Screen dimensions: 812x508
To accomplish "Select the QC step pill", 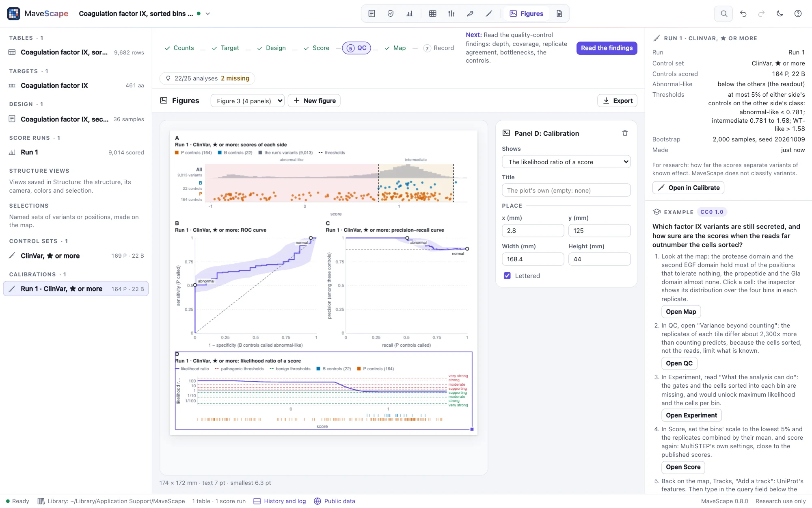I will 356,48.
